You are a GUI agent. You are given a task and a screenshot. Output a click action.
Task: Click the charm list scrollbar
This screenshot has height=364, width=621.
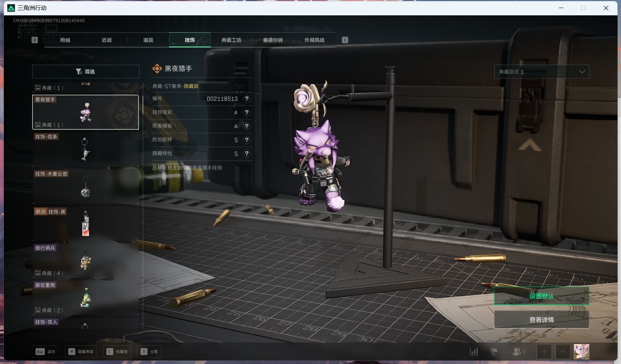(143, 105)
